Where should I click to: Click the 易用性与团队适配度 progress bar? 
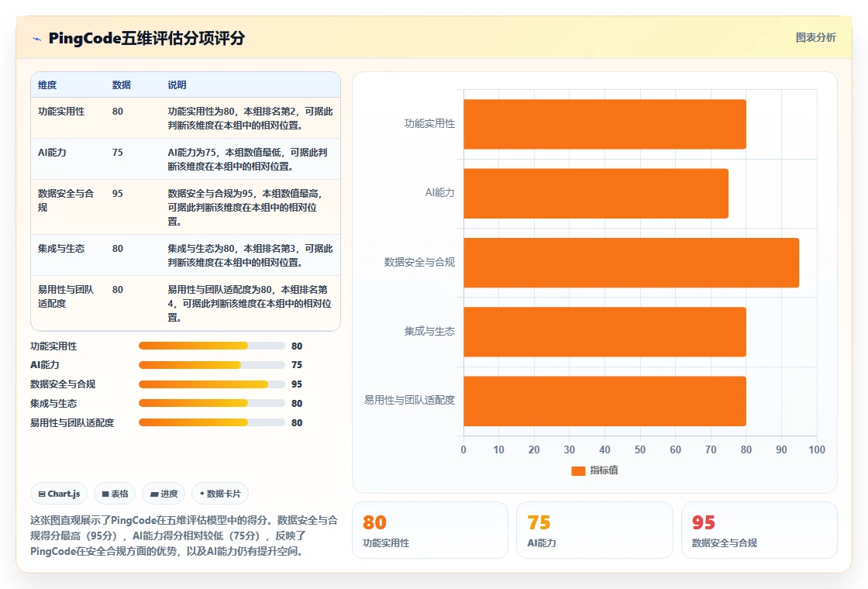click(212, 423)
